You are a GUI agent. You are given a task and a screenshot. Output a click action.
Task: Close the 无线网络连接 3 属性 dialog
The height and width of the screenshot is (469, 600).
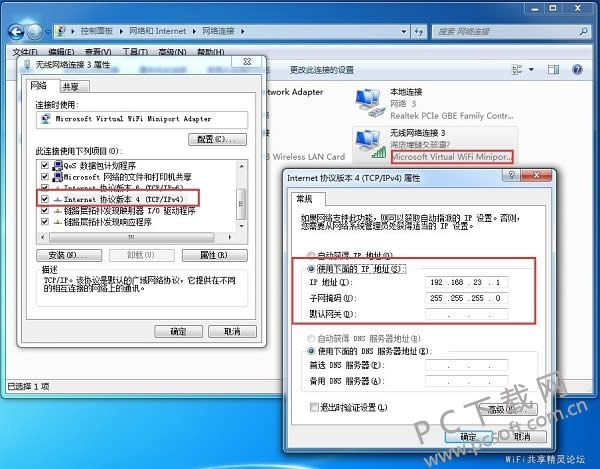pos(247,62)
